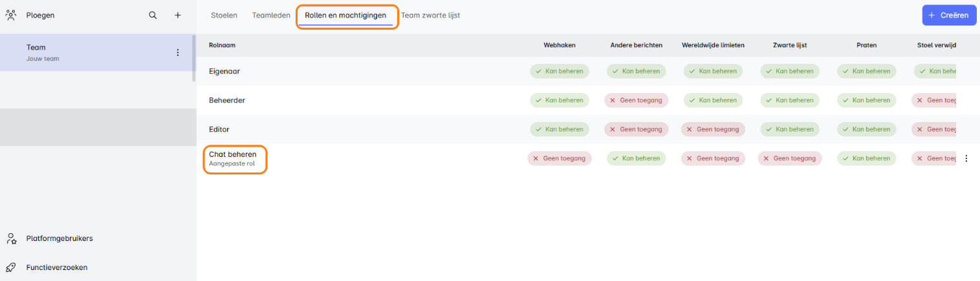Click the sidebar vertical scrollbar
This screenshot has height=281, width=980.
coord(194,58)
